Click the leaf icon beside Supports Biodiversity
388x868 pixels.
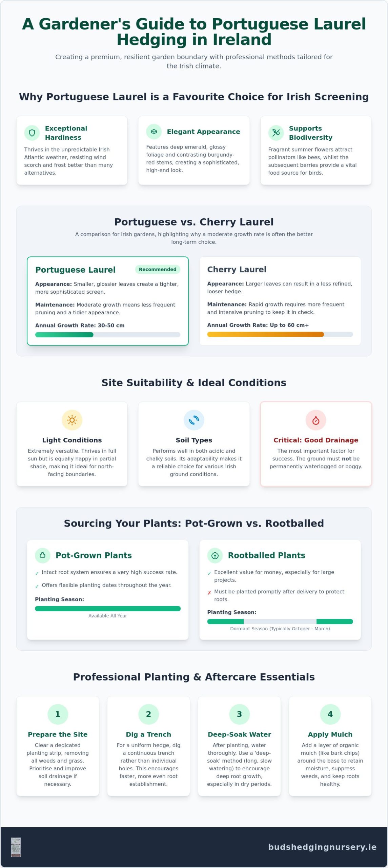click(276, 133)
